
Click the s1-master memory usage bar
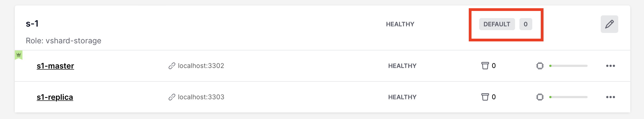pyautogui.click(x=568, y=66)
